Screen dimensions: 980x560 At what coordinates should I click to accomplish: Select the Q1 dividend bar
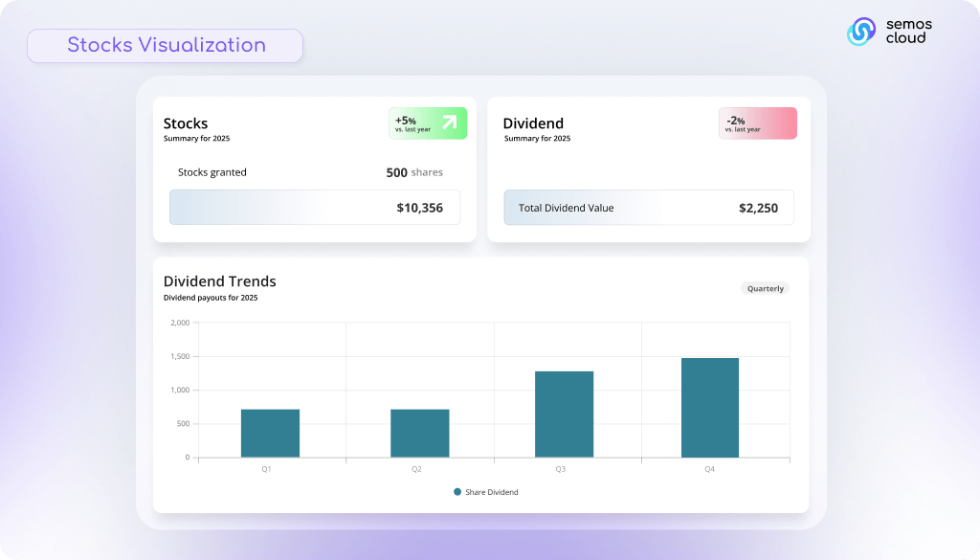270,433
